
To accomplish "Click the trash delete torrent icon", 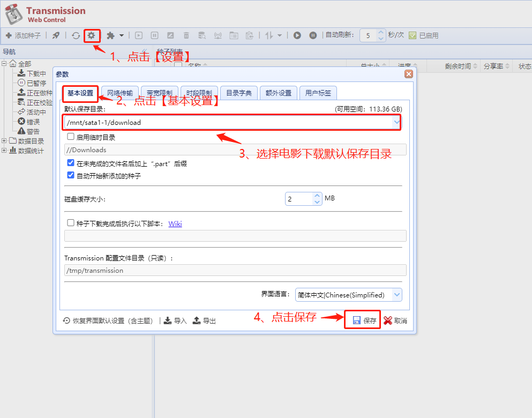I will tap(186, 35).
